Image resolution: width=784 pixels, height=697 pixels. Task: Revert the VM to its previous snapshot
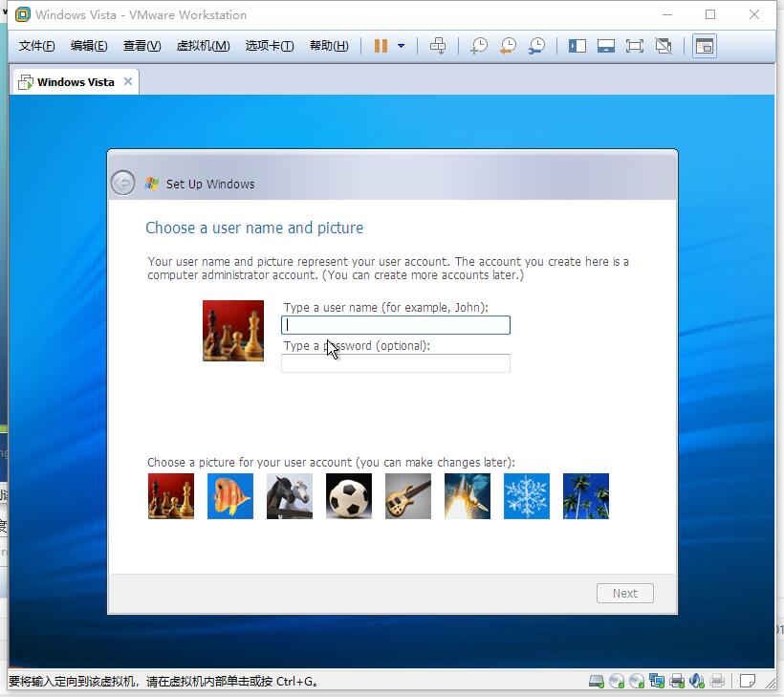pyautogui.click(x=508, y=46)
